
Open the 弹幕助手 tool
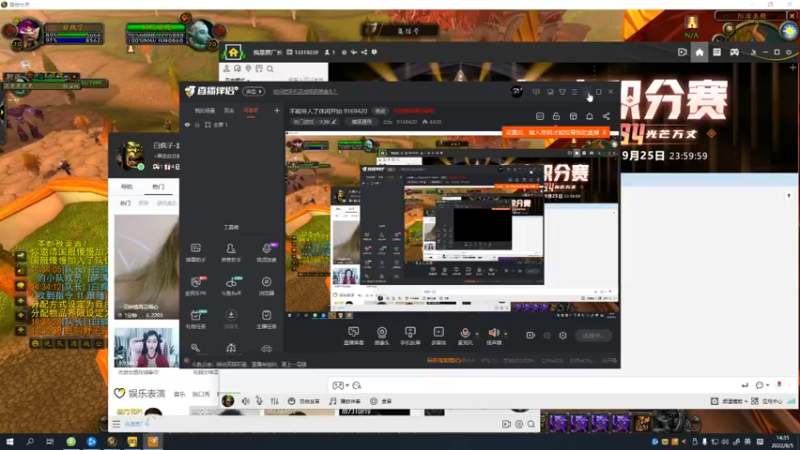[x=195, y=253]
